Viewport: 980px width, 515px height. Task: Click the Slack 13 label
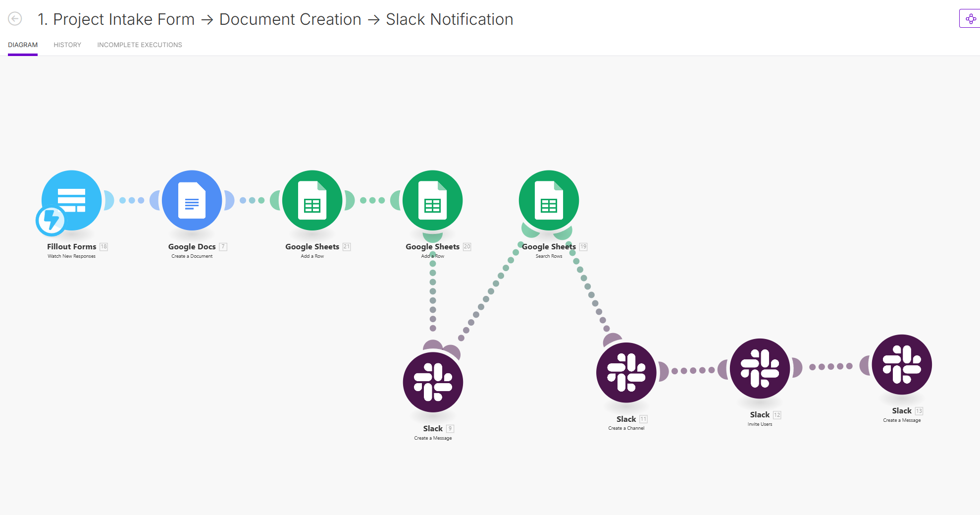tap(902, 410)
